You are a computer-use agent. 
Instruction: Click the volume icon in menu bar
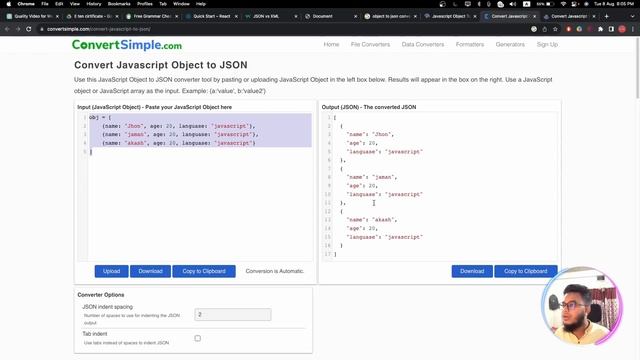tap(513, 4)
